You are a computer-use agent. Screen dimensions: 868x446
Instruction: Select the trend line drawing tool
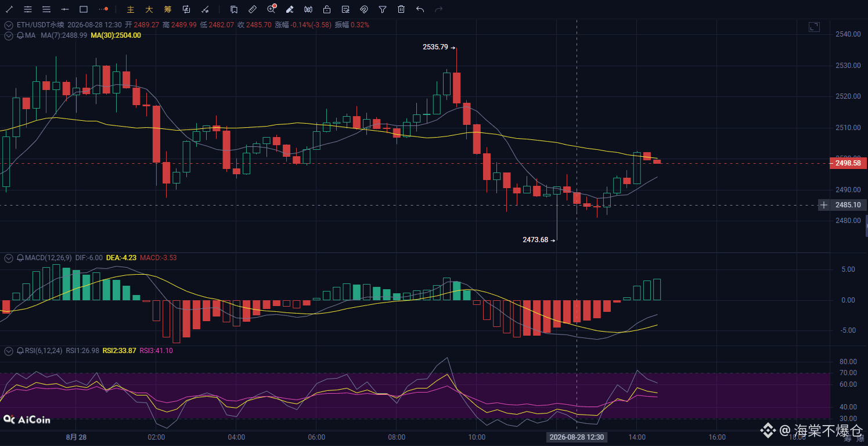click(x=9, y=9)
